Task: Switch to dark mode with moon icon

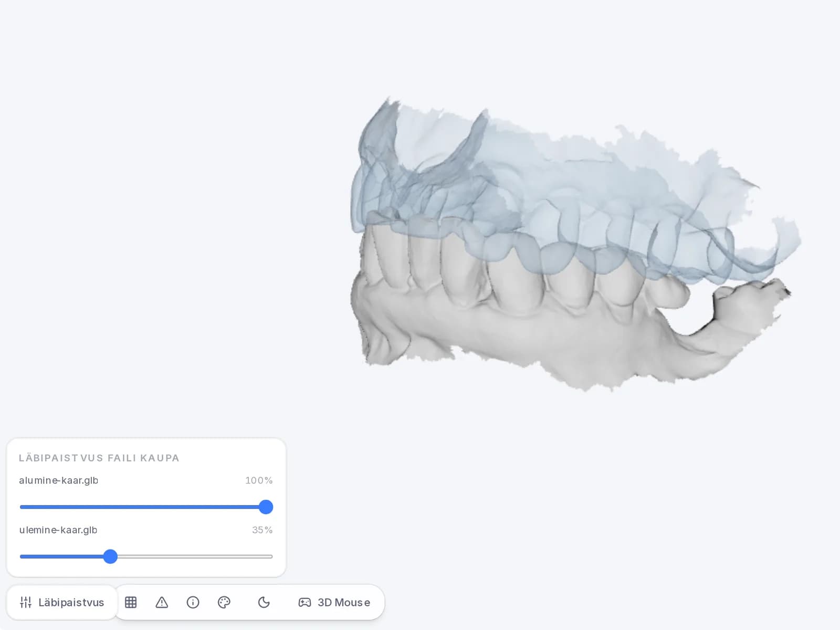Action: (x=264, y=602)
